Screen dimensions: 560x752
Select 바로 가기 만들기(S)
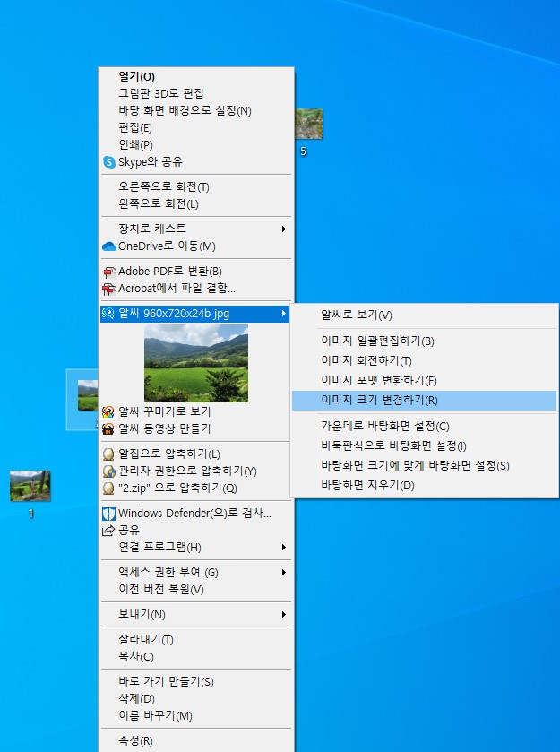point(196,682)
